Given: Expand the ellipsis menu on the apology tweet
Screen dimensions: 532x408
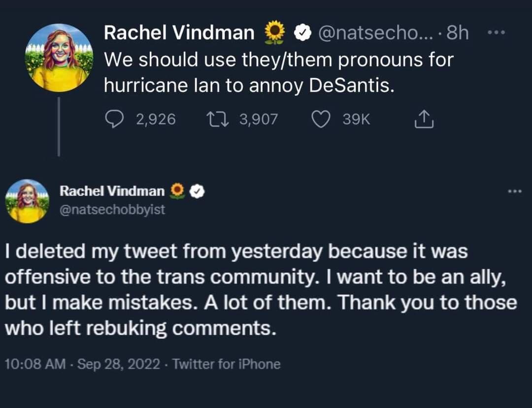Looking at the screenshot, I should (x=513, y=191).
